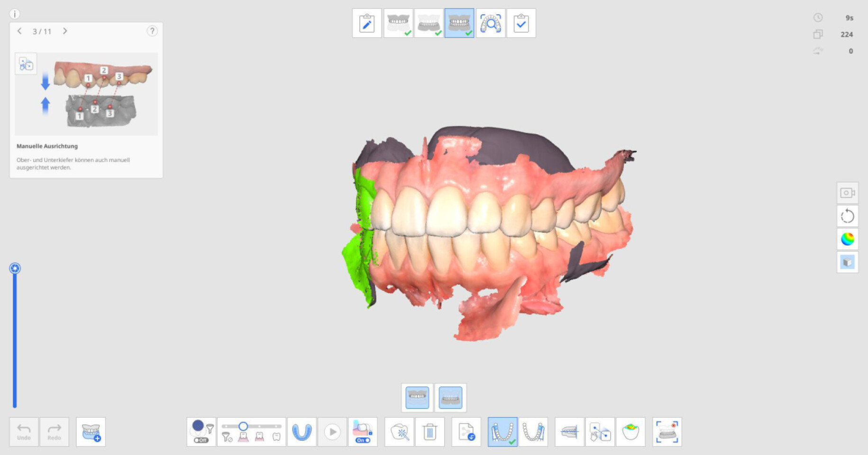
Task: Click the filtering level slider handle
Action: pyautogui.click(x=243, y=426)
